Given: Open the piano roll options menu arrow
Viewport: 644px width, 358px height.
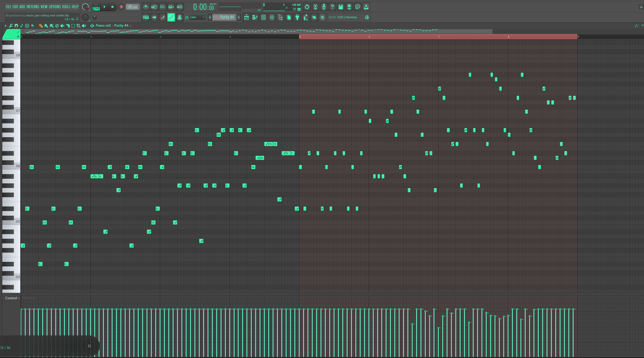Looking at the screenshot, I should 5,26.
